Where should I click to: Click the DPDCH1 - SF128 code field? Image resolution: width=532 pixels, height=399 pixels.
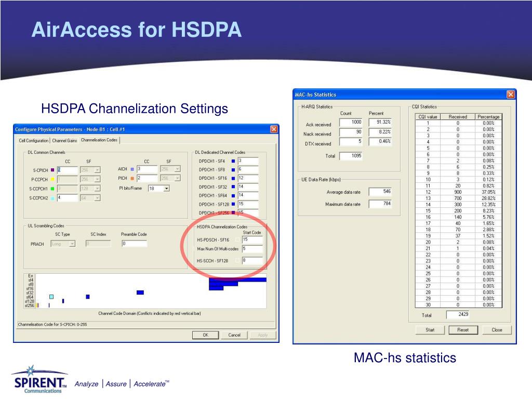(x=248, y=204)
